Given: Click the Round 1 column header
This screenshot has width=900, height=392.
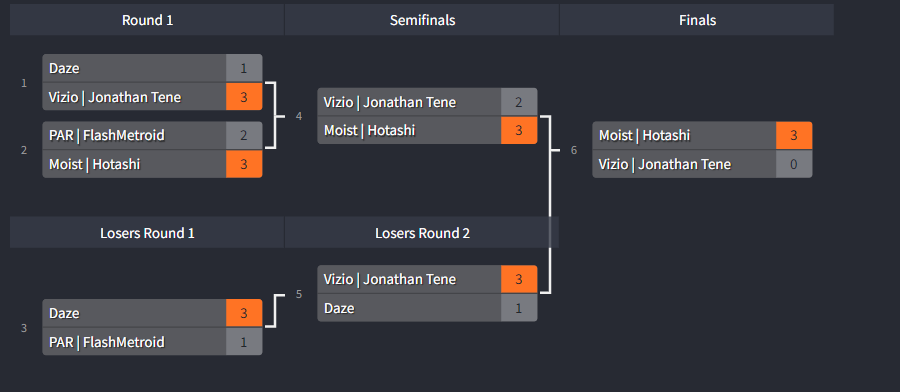Looking at the screenshot, I should 147,20.
